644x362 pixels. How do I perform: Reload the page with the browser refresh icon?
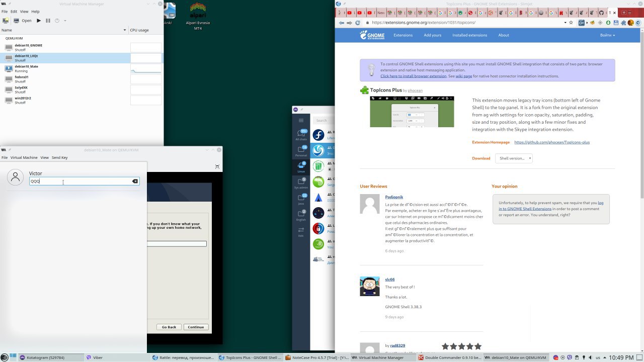[358, 23]
